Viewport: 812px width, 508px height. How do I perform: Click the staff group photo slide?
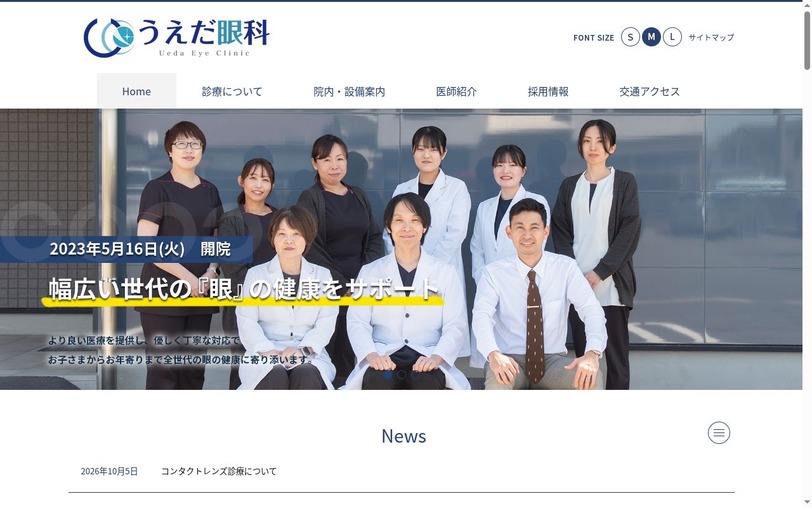point(401,249)
